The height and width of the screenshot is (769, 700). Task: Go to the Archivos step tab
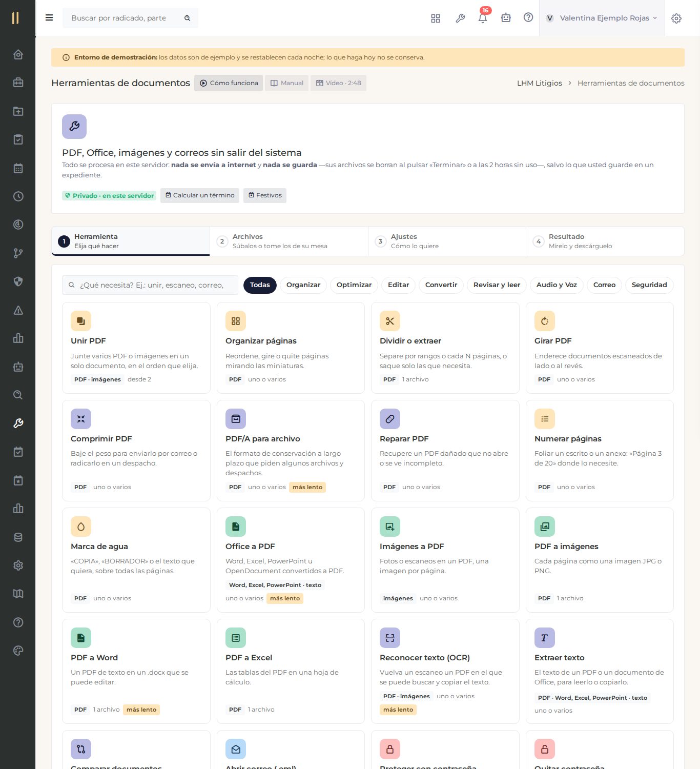(x=289, y=241)
